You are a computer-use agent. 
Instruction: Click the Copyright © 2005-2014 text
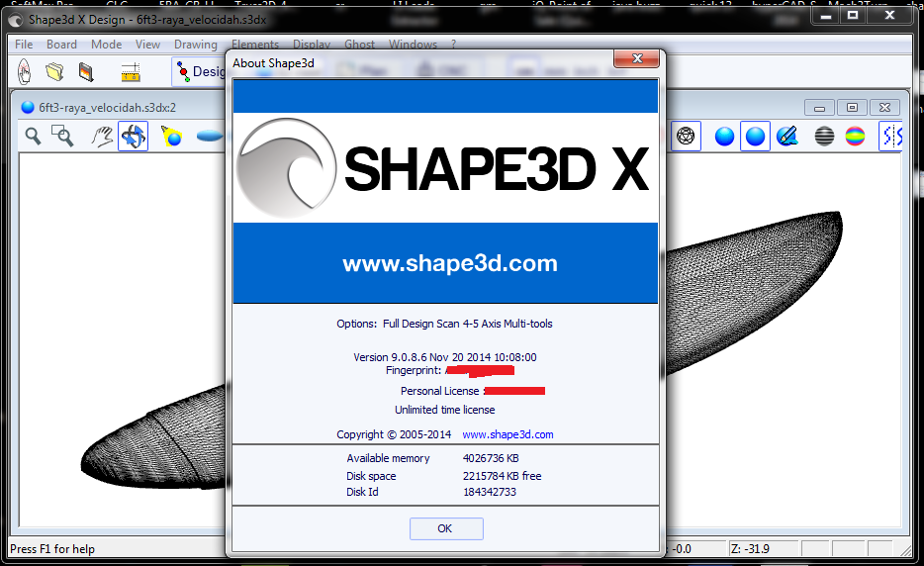pos(394,434)
